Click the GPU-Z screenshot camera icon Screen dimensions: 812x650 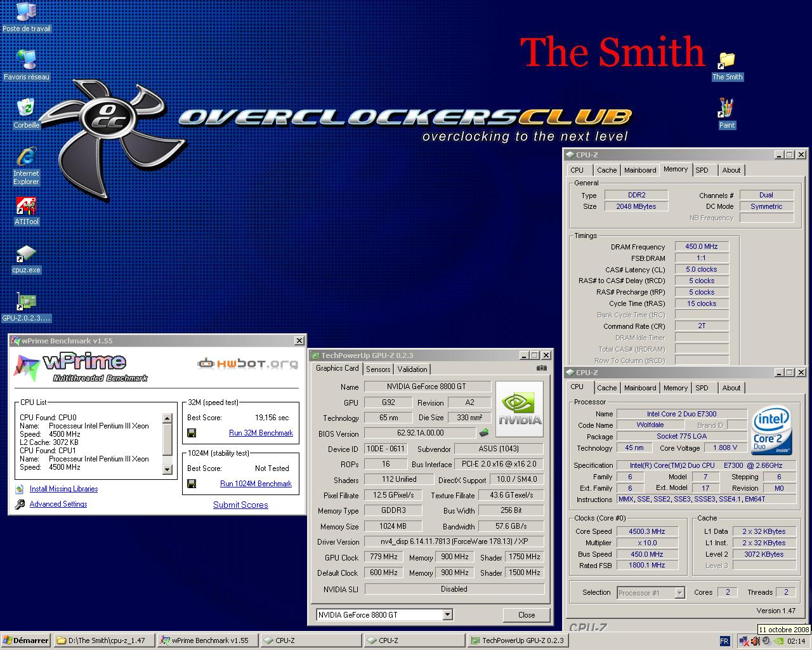click(541, 368)
